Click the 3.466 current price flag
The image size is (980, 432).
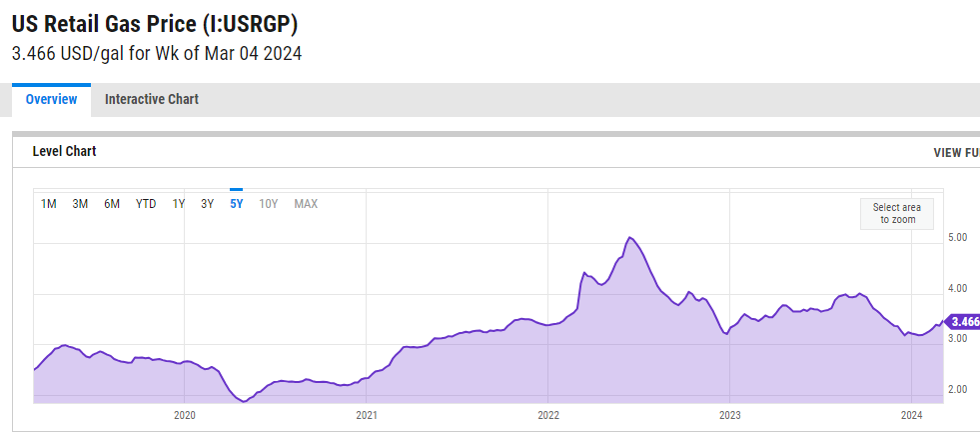click(964, 322)
